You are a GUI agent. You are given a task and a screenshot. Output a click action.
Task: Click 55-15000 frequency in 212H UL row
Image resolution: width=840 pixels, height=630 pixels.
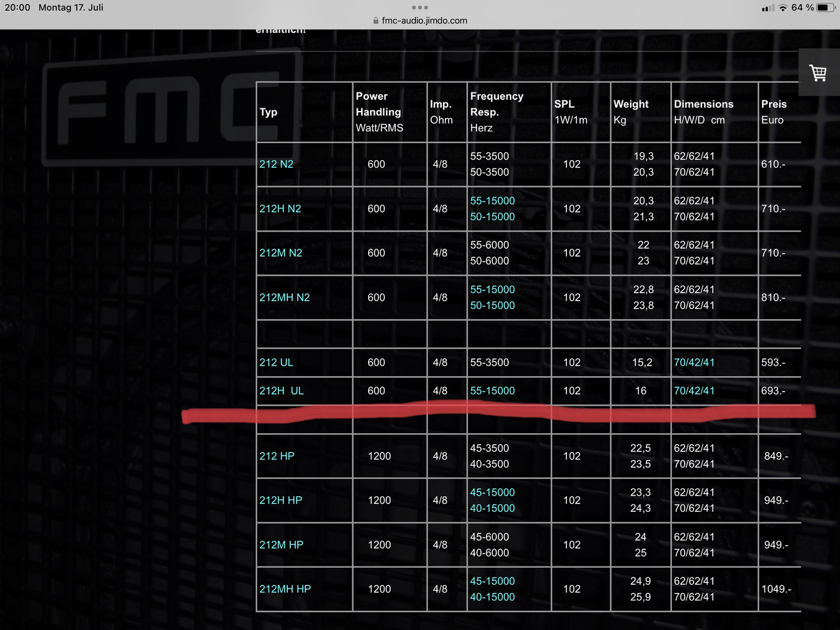(x=492, y=390)
